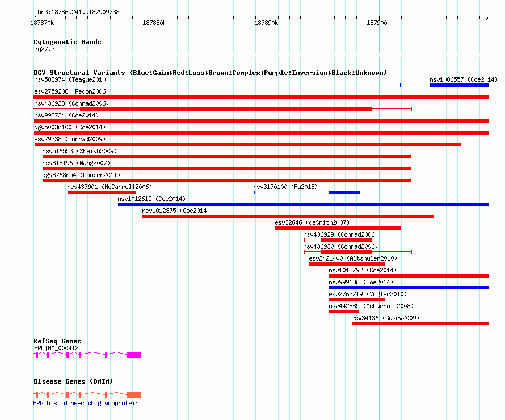The image size is (505, 420).
Task: Click nsv818196 (Wang2007) variant label
Action: 76,163
